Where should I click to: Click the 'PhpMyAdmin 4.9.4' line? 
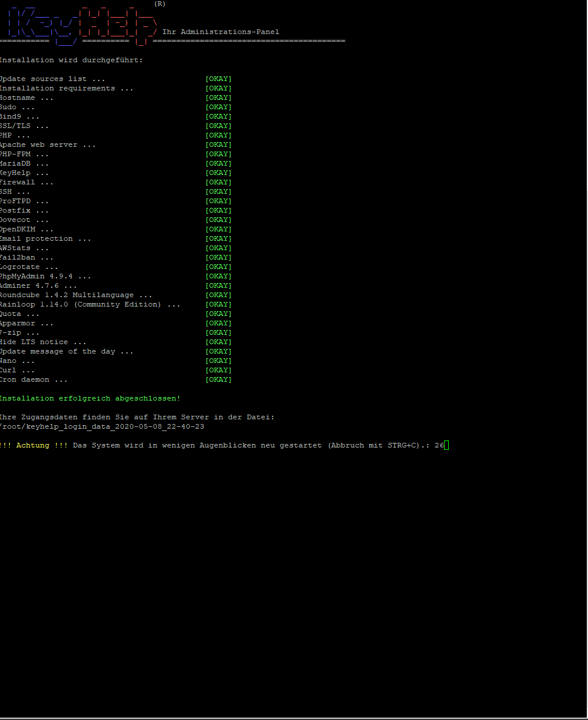coord(45,277)
